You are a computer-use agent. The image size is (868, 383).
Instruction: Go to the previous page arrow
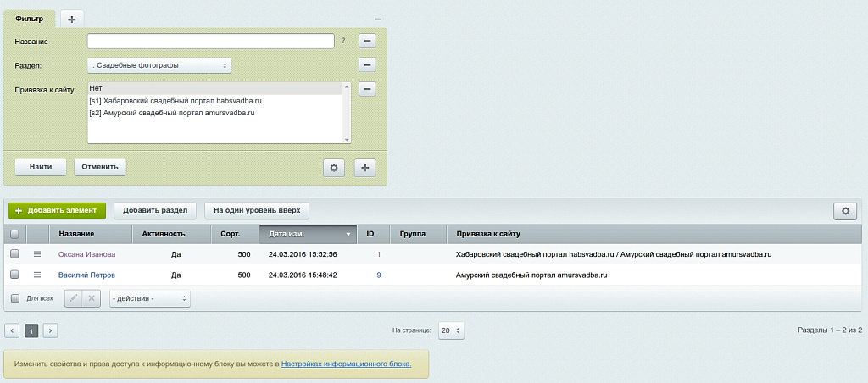[x=12, y=331]
